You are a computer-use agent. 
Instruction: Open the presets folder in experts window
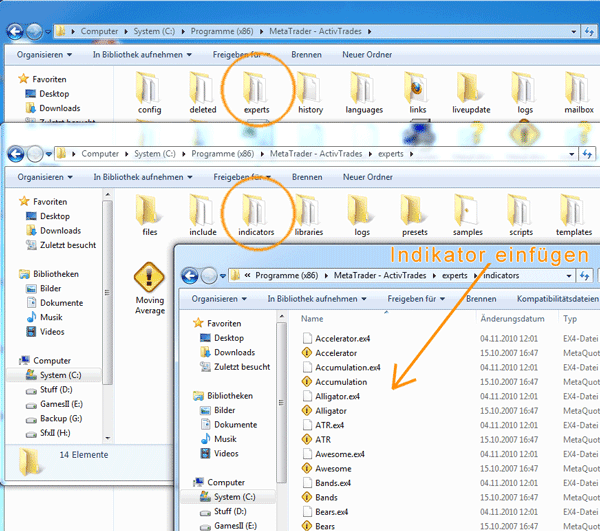(415, 215)
